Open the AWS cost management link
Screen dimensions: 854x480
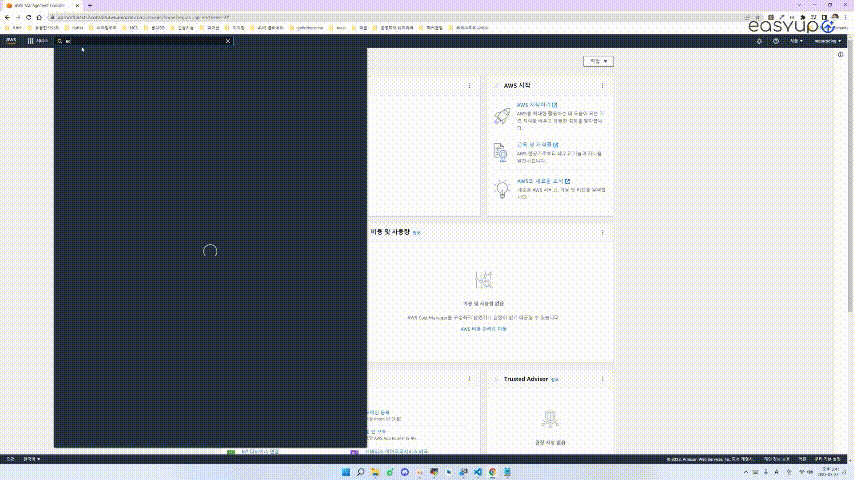click(484, 329)
